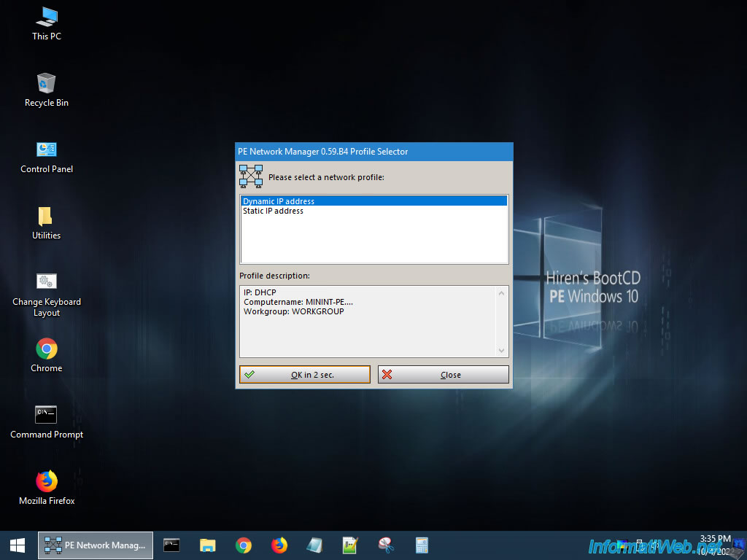Image resolution: width=747 pixels, height=560 pixels.
Task: Click the network icon in Profile Selector
Action: [x=251, y=176]
